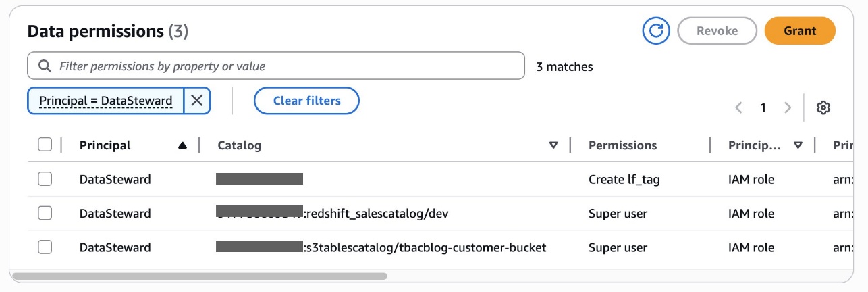Select all permissions with header checkbox

click(x=45, y=145)
